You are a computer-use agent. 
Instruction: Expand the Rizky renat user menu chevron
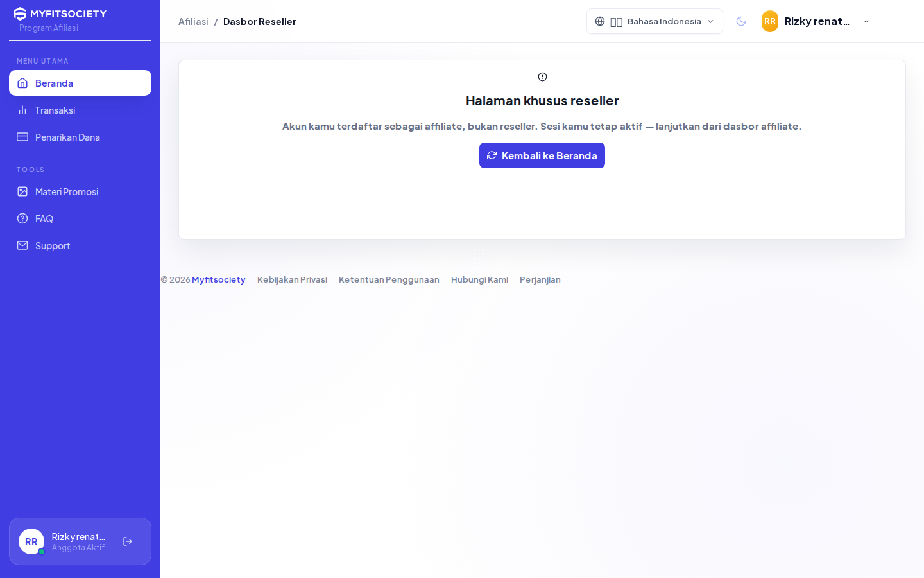[x=866, y=21]
